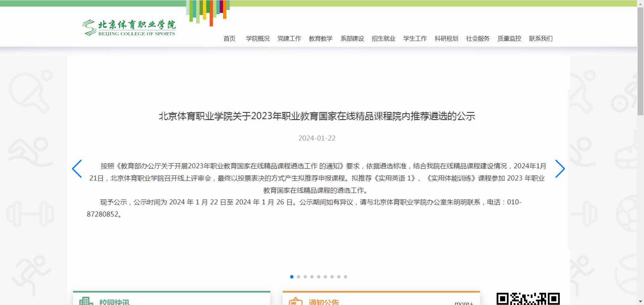Open the 2023 online course announcement article
This screenshot has height=305, width=644.
(317, 117)
